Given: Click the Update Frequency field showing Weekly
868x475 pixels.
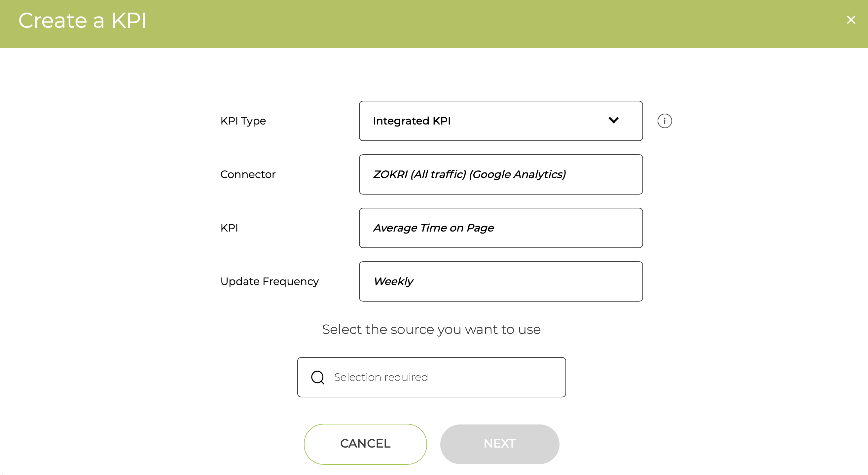Looking at the screenshot, I should click(x=501, y=282).
